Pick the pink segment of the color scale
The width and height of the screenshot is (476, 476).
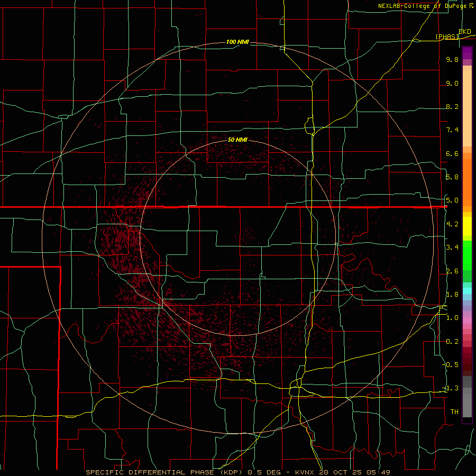(467, 321)
